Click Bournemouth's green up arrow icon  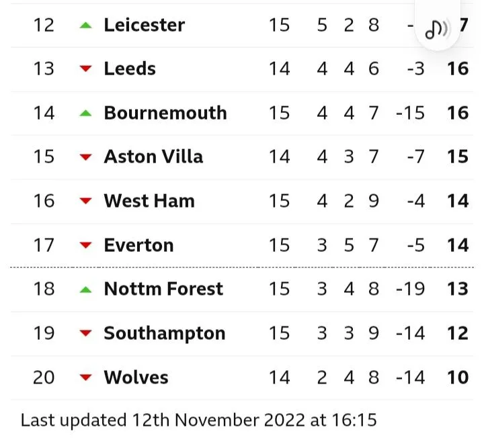tap(85, 113)
